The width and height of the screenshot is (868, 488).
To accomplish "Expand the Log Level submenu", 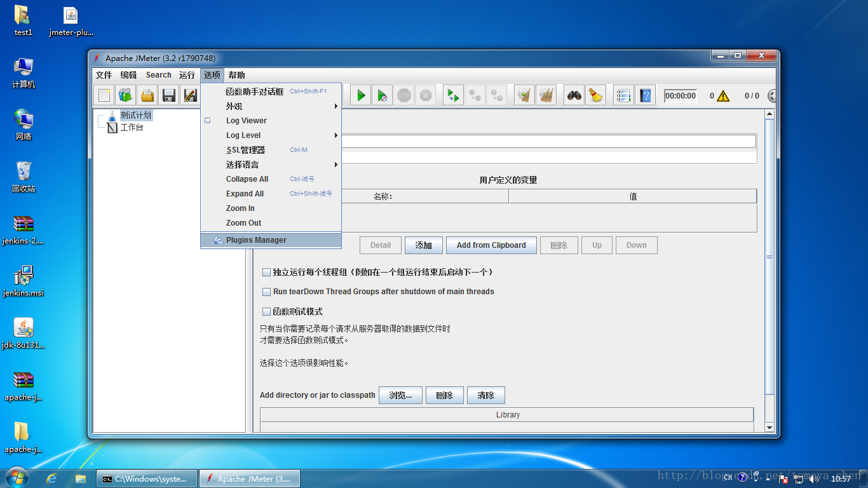I will pyautogui.click(x=271, y=135).
